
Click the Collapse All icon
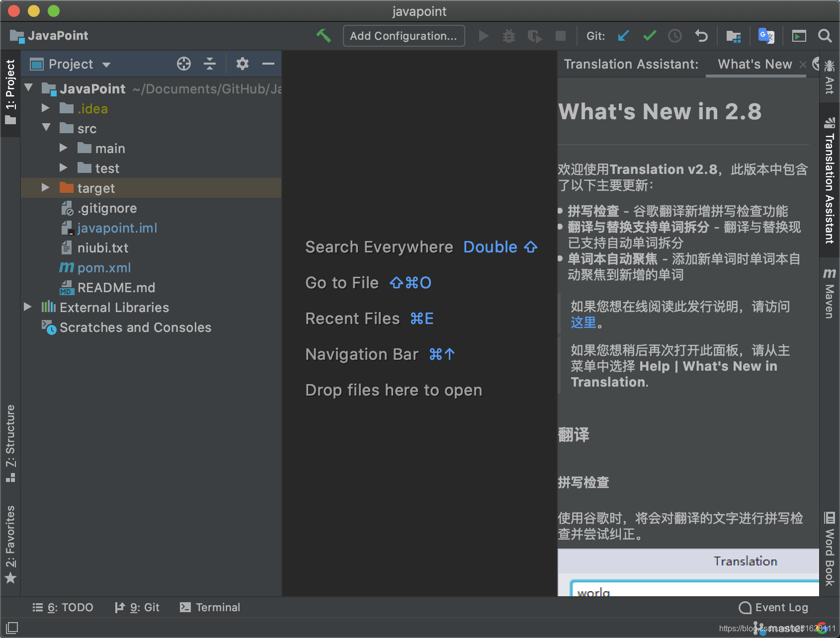[210, 64]
